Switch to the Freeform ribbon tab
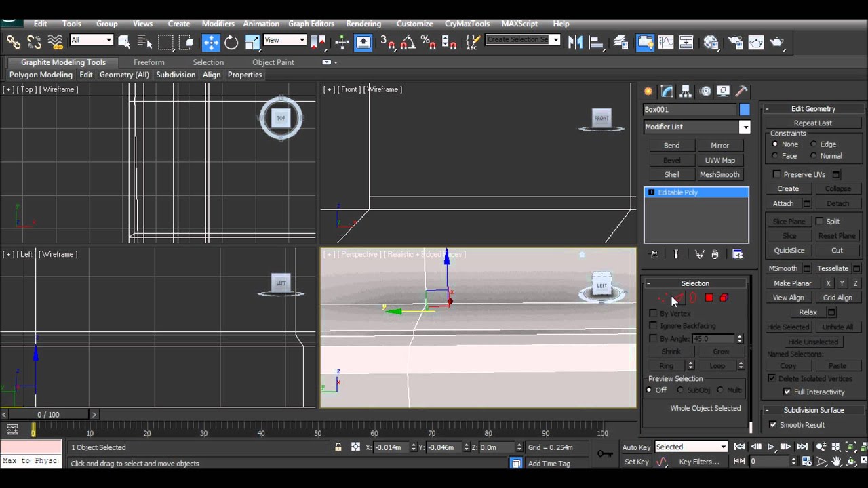This screenshot has height=488, width=868. coord(149,62)
